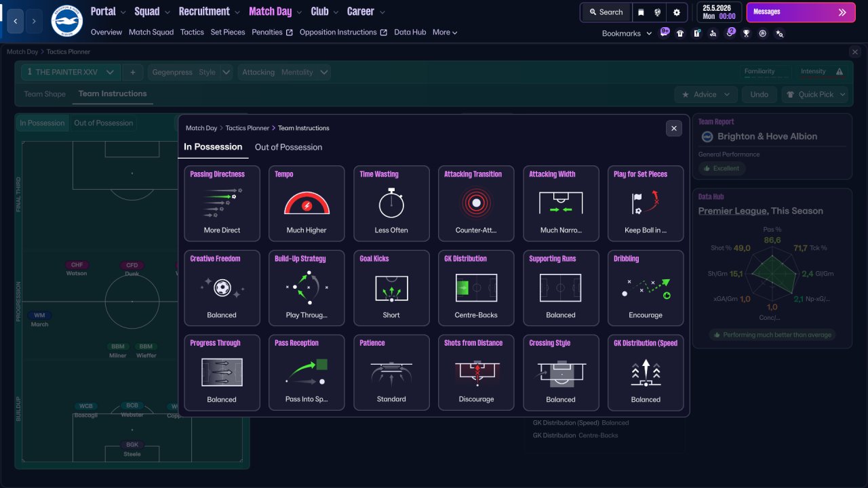Viewport: 868px width, 488px height.
Task: Open the globe icon in the top bar
Action: click(658, 12)
